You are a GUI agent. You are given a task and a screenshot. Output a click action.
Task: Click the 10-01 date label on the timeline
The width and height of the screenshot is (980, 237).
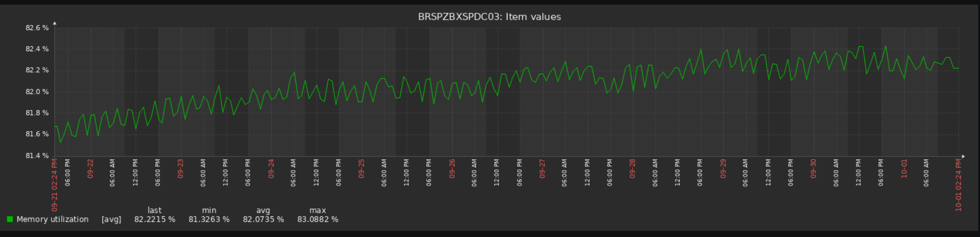click(x=904, y=168)
